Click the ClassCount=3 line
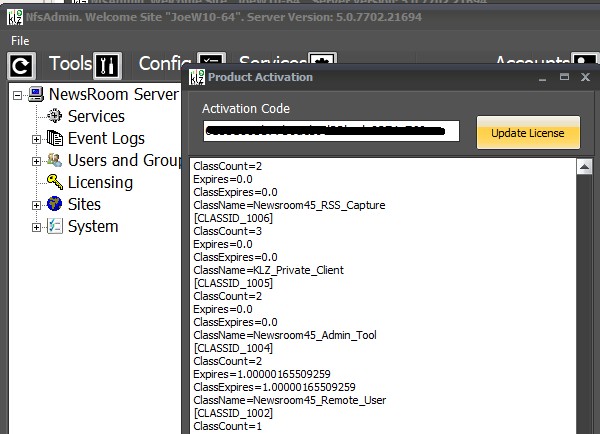The width and height of the screenshot is (600, 434). [227, 232]
